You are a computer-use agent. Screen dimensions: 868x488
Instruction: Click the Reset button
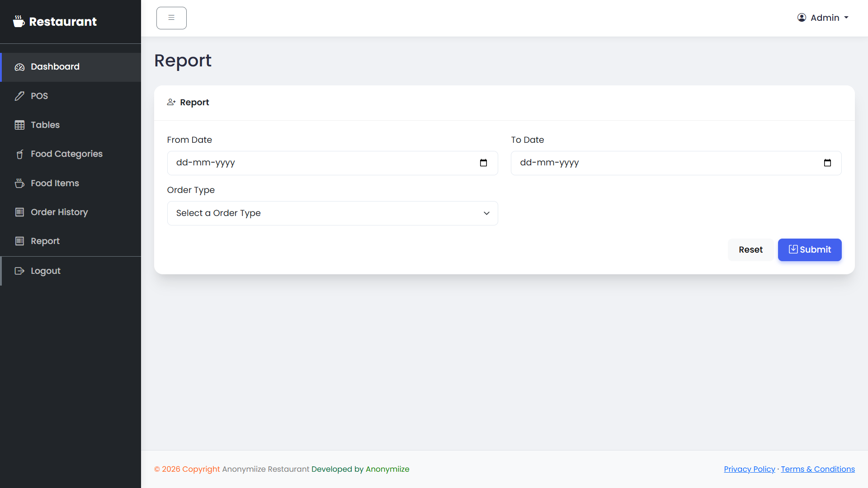pyautogui.click(x=750, y=250)
